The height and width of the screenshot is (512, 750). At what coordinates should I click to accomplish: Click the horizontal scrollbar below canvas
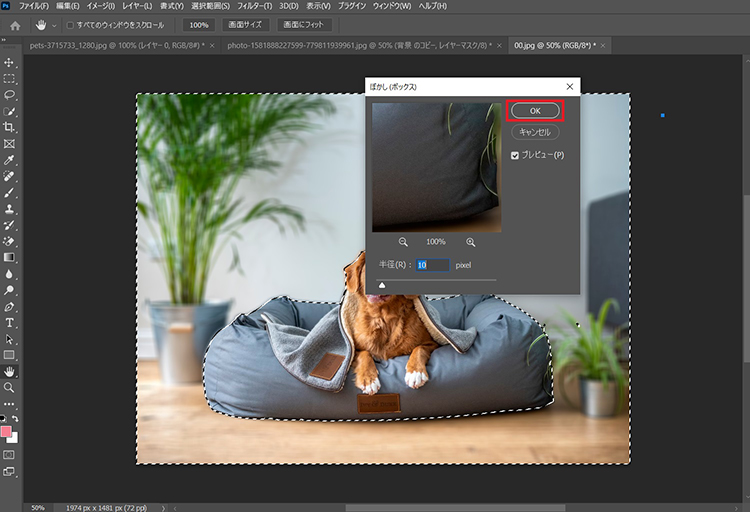tap(455, 508)
